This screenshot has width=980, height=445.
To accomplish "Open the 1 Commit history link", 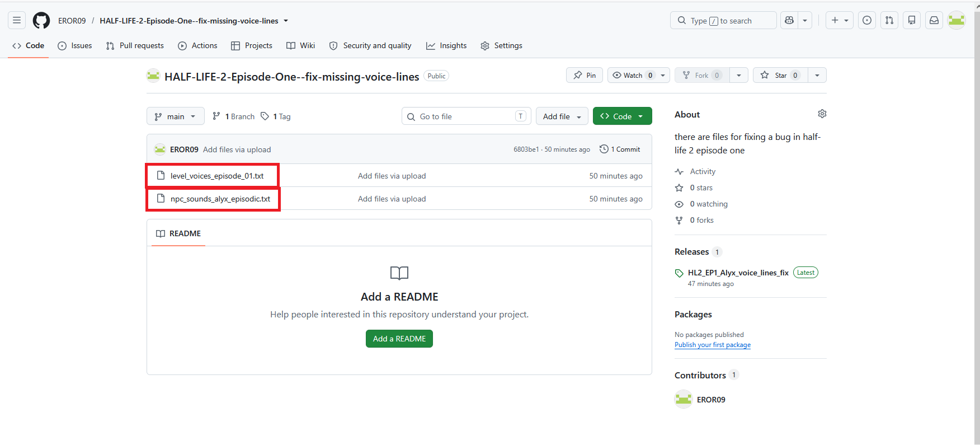I will pyautogui.click(x=620, y=149).
